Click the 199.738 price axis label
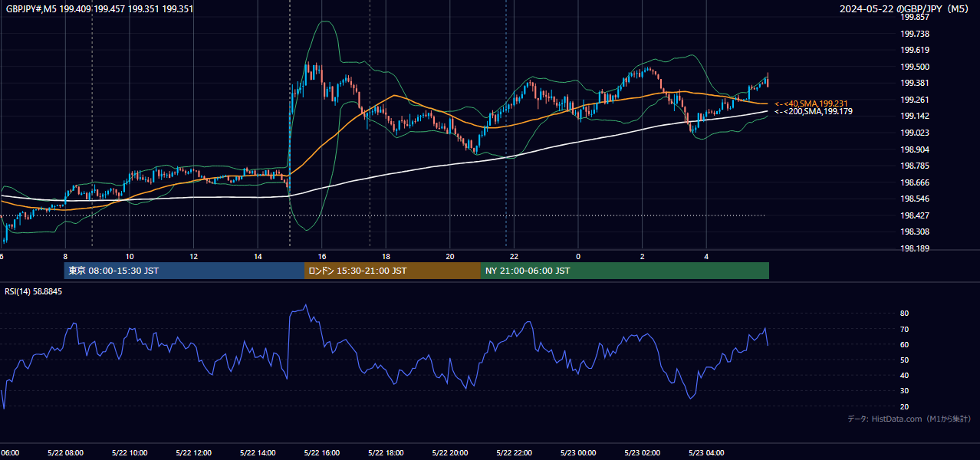The height and width of the screenshot is (460, 980). [x=914, y=34]
